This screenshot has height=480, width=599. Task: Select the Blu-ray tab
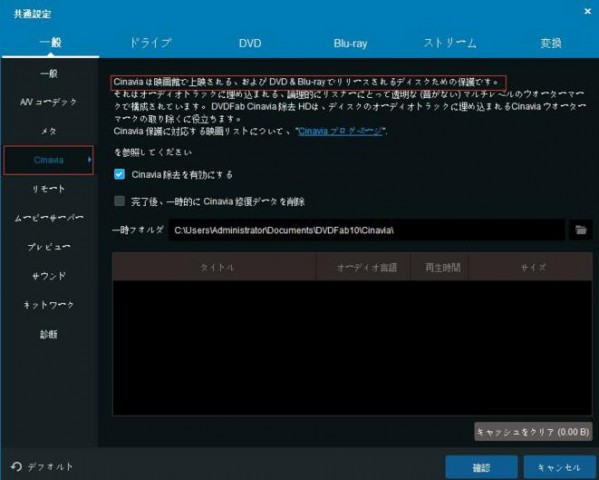350,43
